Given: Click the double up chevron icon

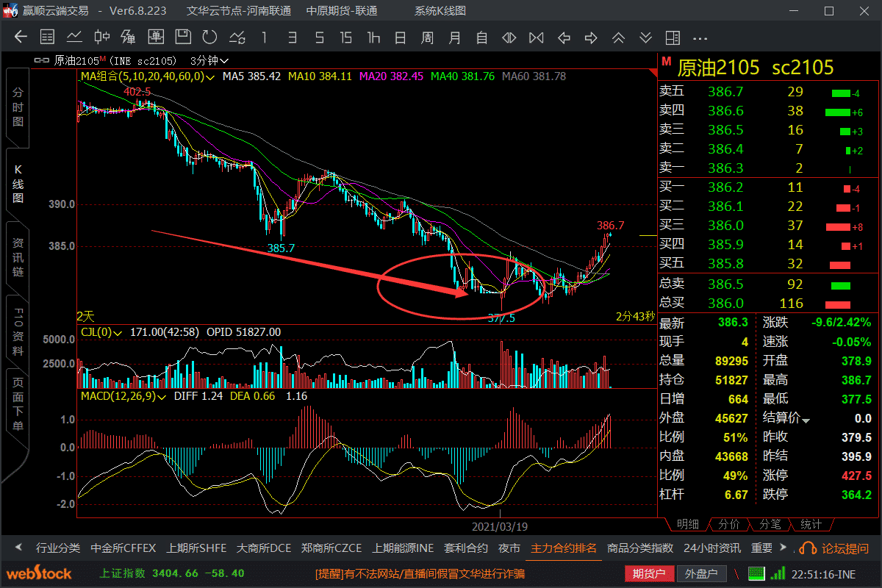Looking at the screenshot, I should [618, 37].
